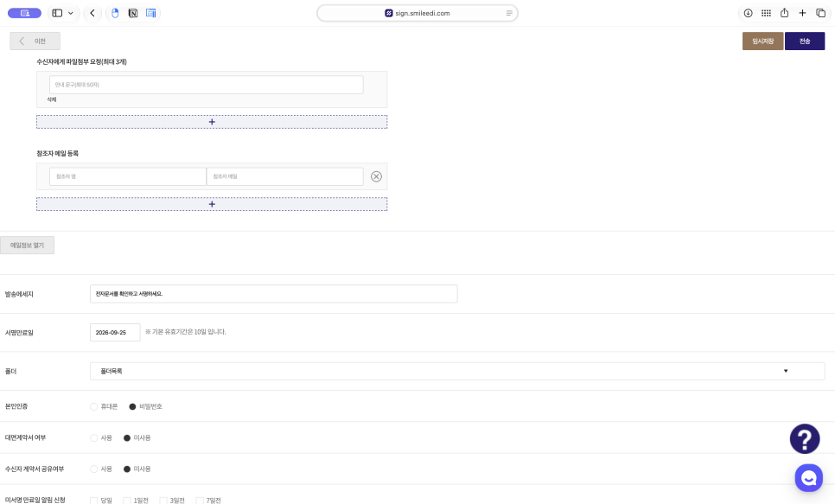835x504 pixels.
Task: Click the 이전 (previous) button
Action: pos(35,41)
